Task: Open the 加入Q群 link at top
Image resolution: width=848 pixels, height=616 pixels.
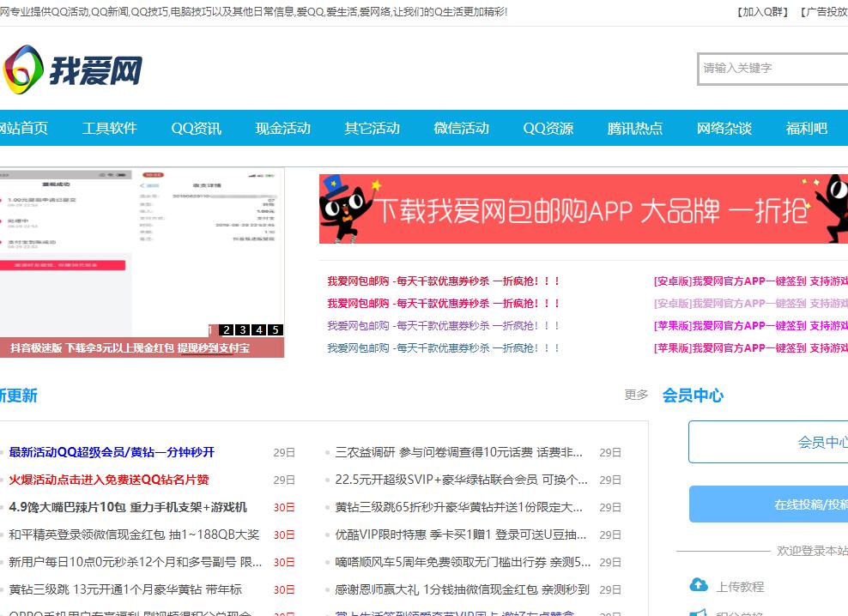Action: [762, 12]
